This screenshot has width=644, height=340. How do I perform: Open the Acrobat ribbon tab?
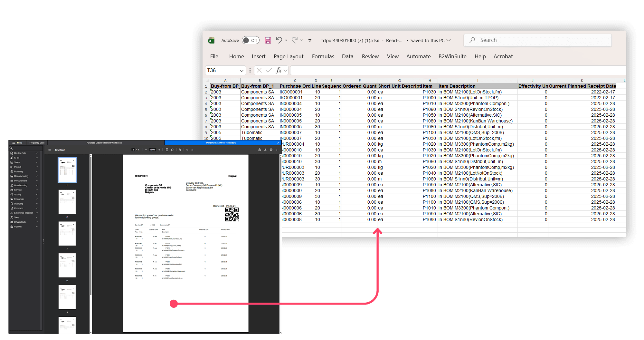(503, 56)
